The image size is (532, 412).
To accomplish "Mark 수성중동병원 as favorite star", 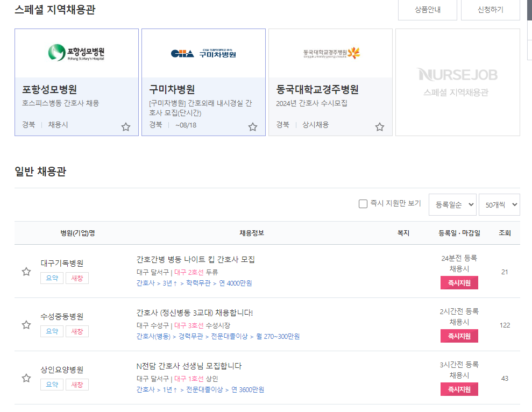I will (x=26, y=325).
